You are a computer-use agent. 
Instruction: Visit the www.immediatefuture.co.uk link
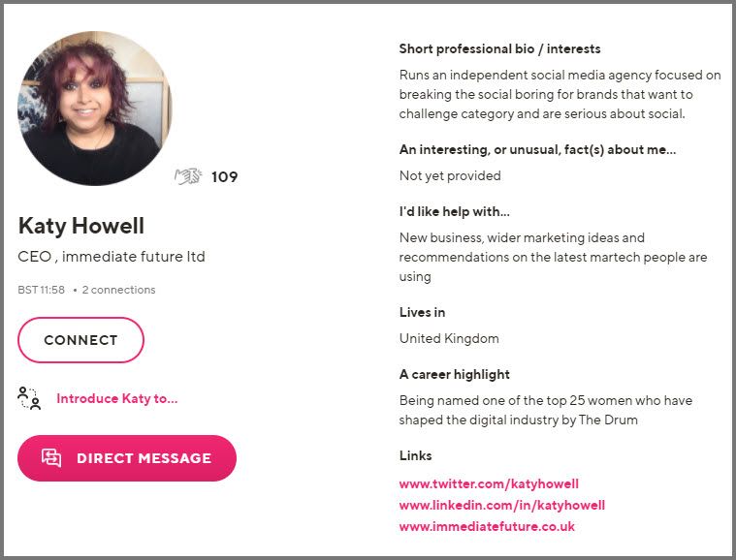point(487,526)
